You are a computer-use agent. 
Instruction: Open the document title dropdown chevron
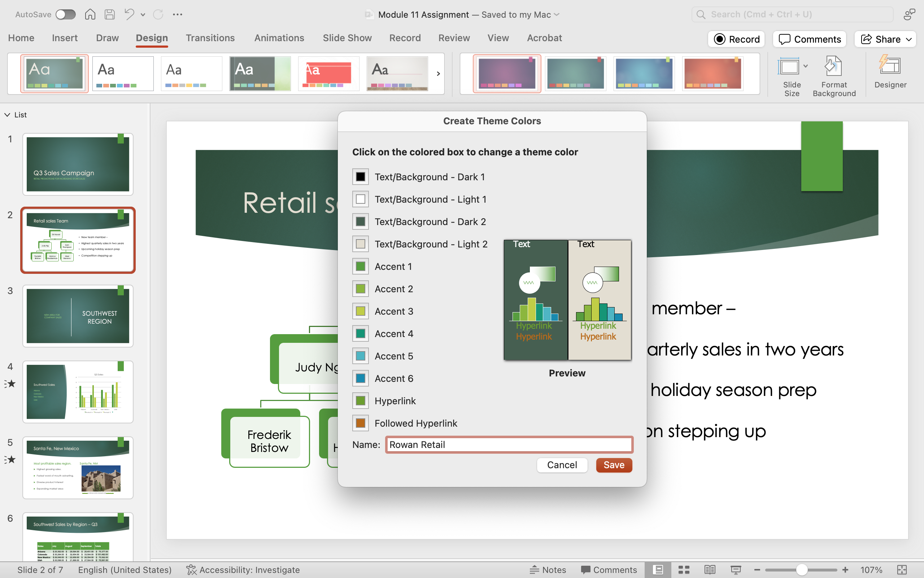[x=557, y=14]
